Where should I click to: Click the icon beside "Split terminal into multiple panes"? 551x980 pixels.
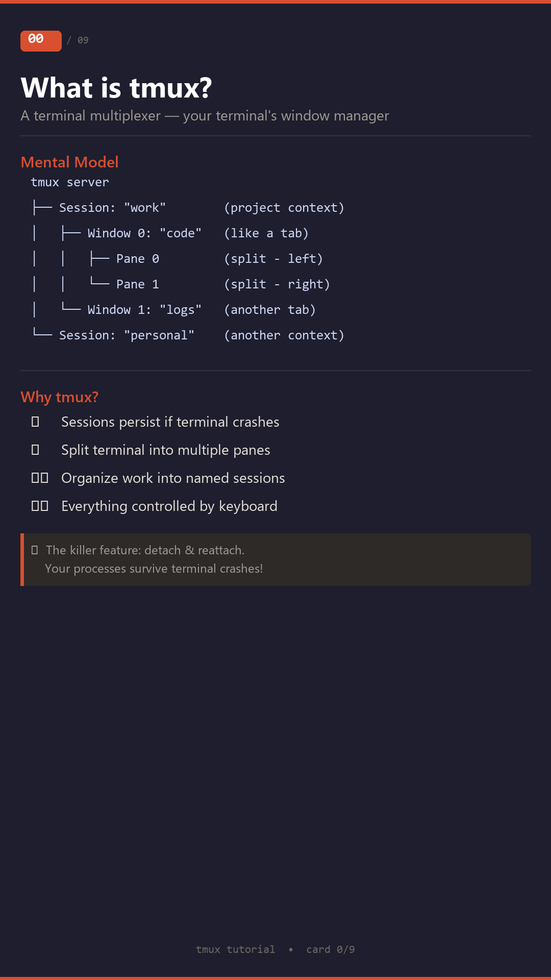(x=35, y=450)
